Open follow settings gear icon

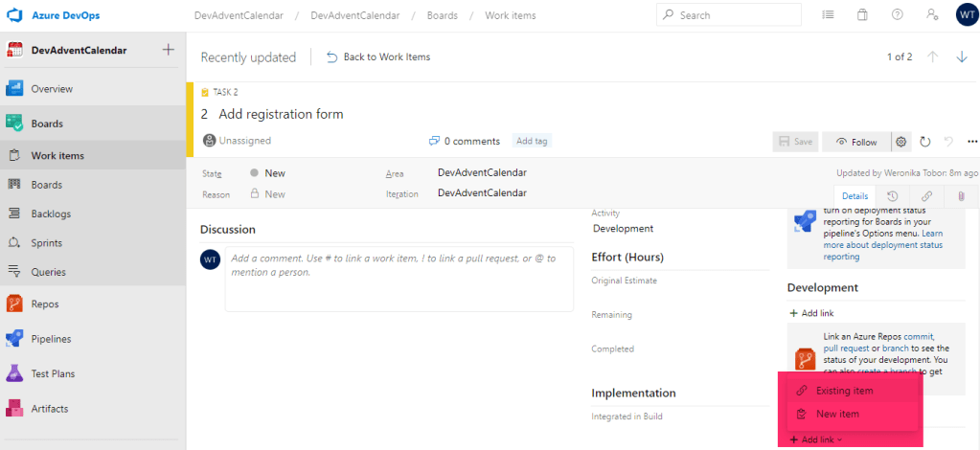(901, 142)
